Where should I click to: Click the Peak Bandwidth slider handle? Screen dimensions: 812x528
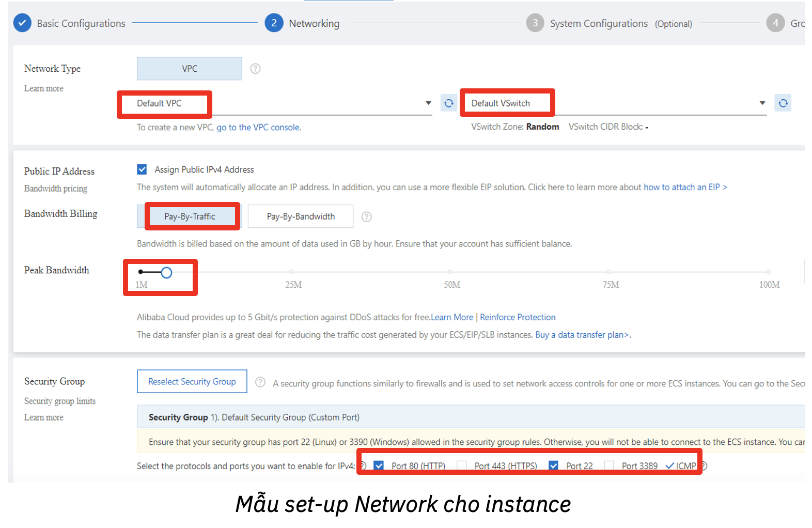[166, 272]
